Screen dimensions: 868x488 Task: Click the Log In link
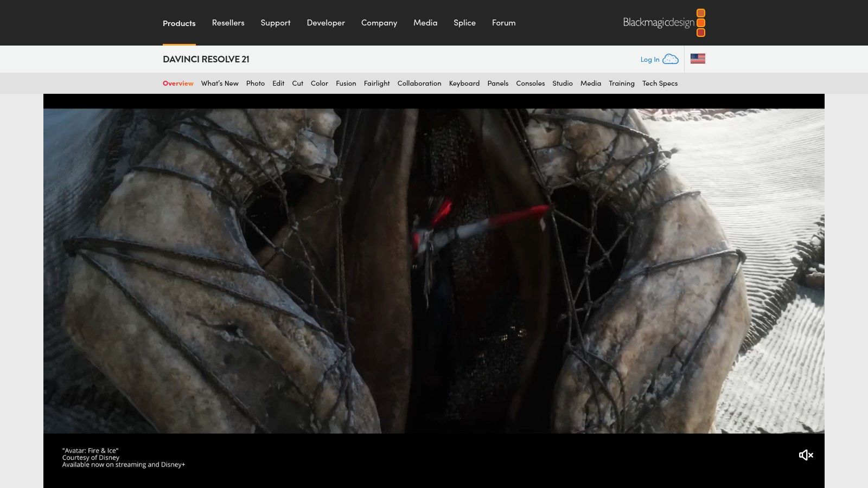pos(650,60)
